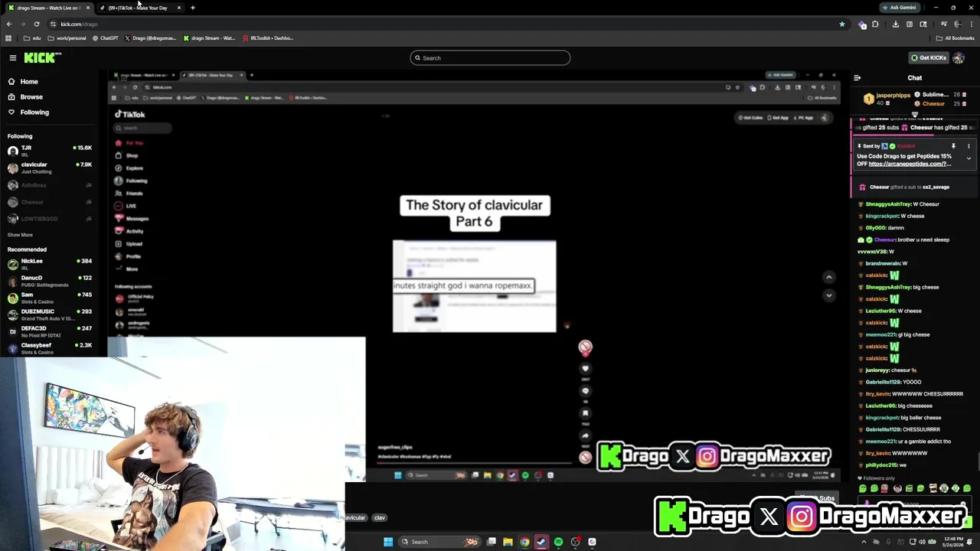
Task: Show hidden system tray icons
Action: pos(864,542)
